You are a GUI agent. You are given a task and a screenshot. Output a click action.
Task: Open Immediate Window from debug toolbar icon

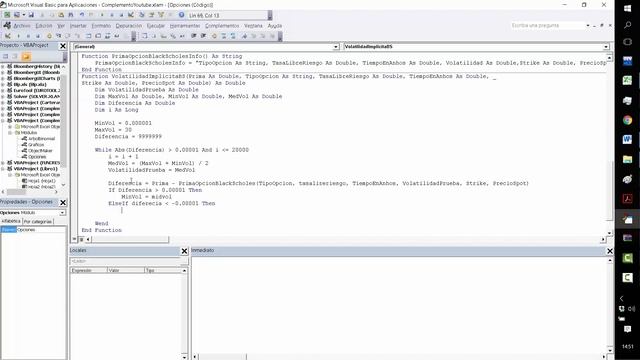click(98, 36)
